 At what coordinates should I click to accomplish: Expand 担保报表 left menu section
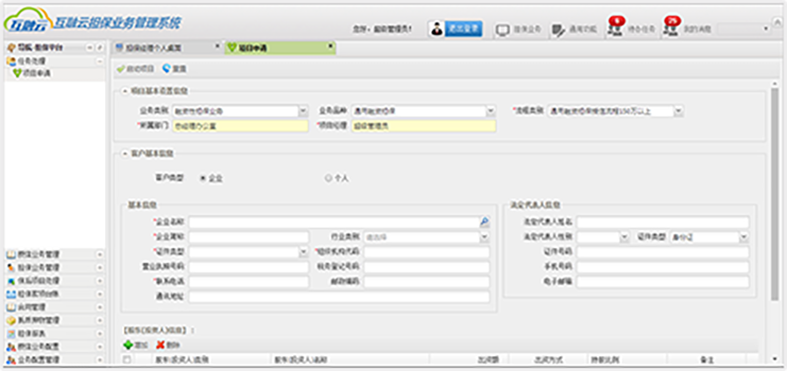(x=99, y=333)
